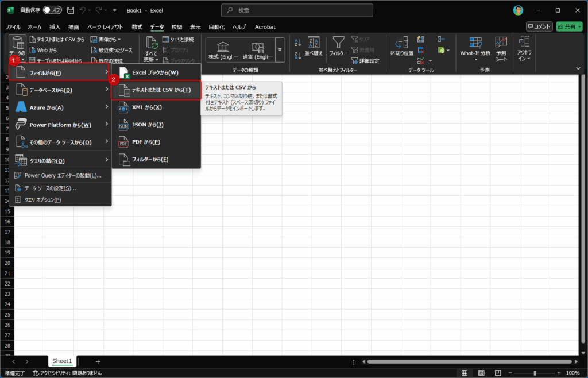Click the zoom slider in status bar
The height and width of the screenshot is (378, 588).
pyautogui.click(x=535, y=373)
